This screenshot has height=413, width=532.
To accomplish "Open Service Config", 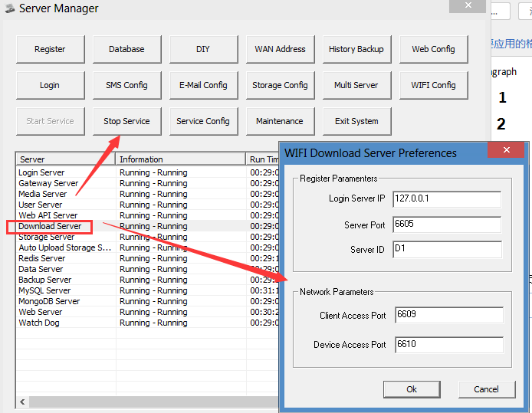I will (x=204, y=121).
